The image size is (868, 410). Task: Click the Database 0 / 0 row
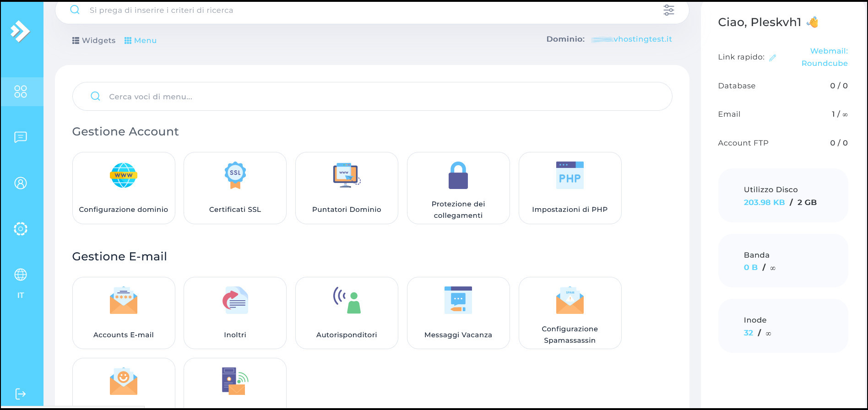click(x=783, y=86)
